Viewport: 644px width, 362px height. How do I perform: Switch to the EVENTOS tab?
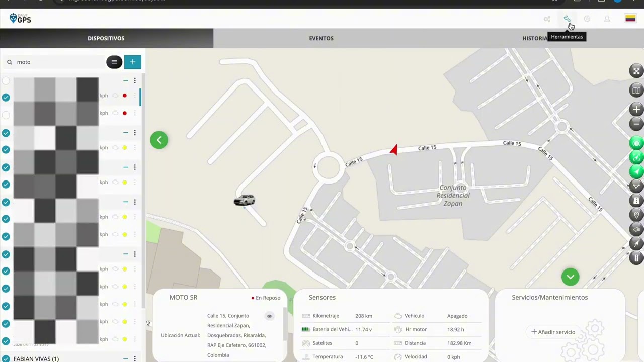tap(321, 38)
